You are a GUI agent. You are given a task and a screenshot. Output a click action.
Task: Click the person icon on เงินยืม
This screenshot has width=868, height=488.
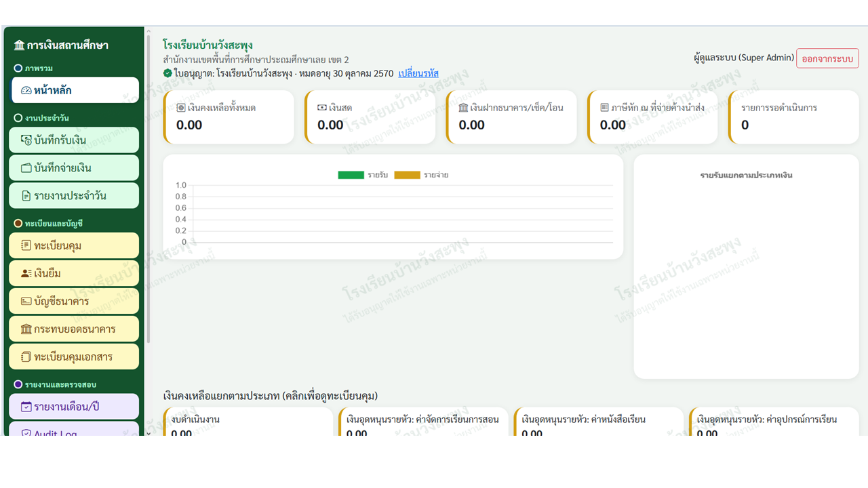(x=26, y=273)
